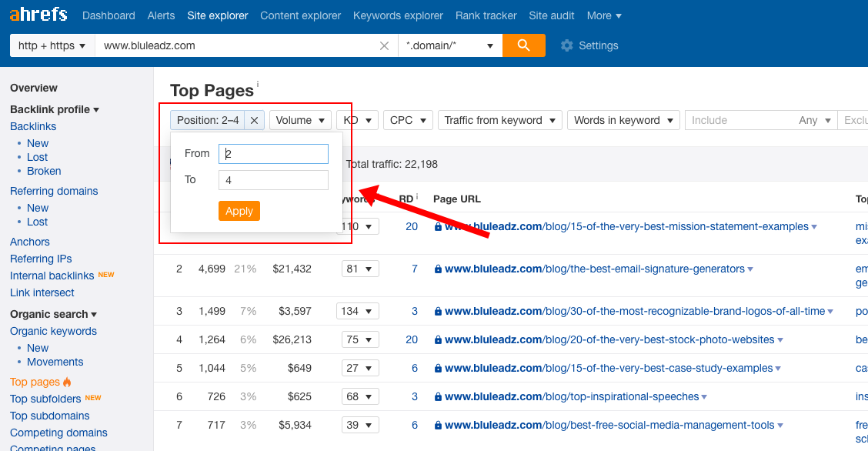Expand caret after stock-photo-websites URL

(780, 339)
